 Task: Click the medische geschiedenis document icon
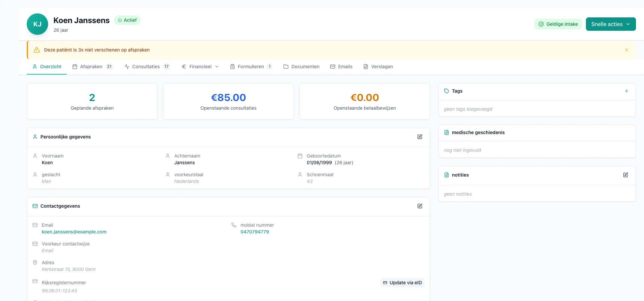click(447, 132)
